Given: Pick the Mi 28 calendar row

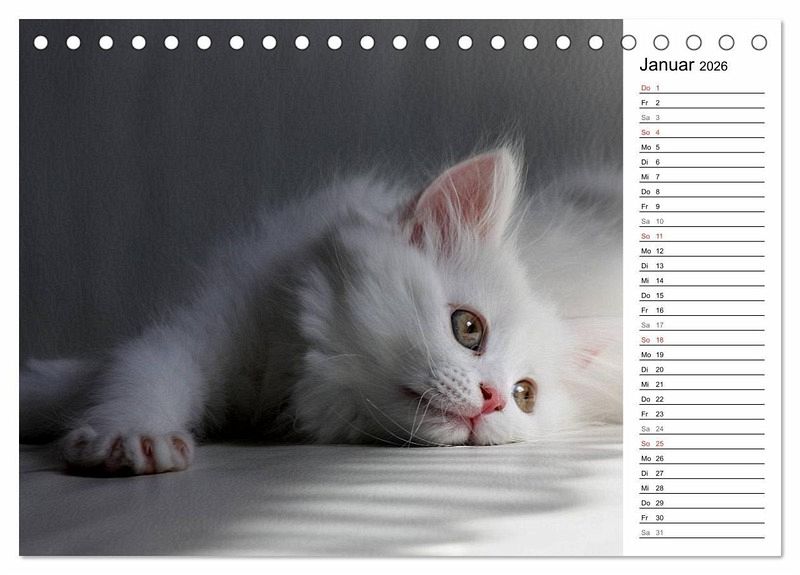Looking at the screenshot, I should (701, 488).
